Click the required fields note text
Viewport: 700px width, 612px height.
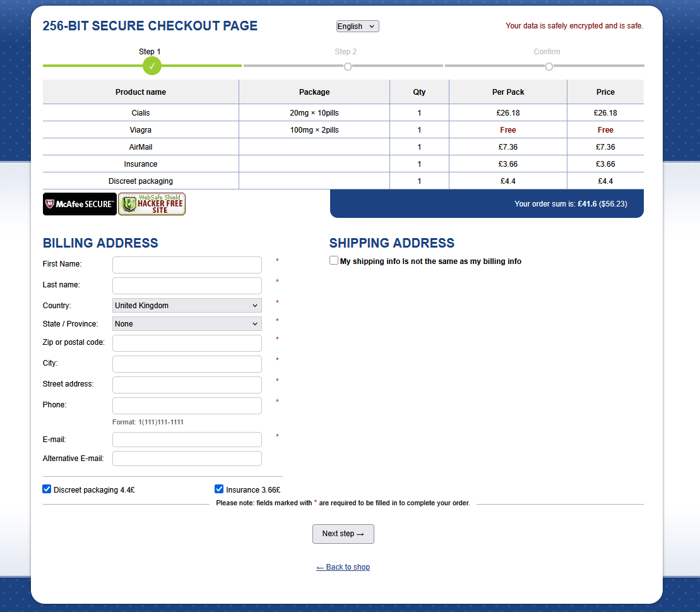pos(343,503)
